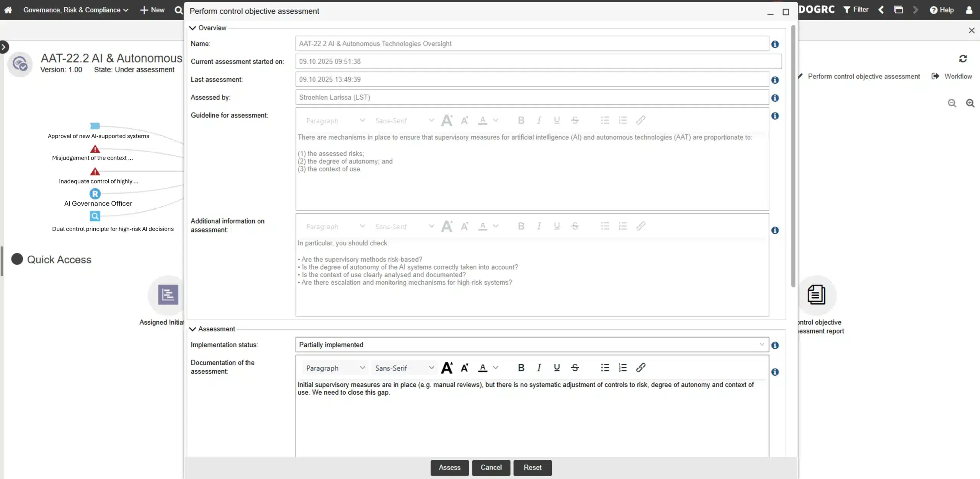
Task: Toggle Strikethrough in Documentation editor toolbar
Action: pyautogui.click(x=575, y=368)
